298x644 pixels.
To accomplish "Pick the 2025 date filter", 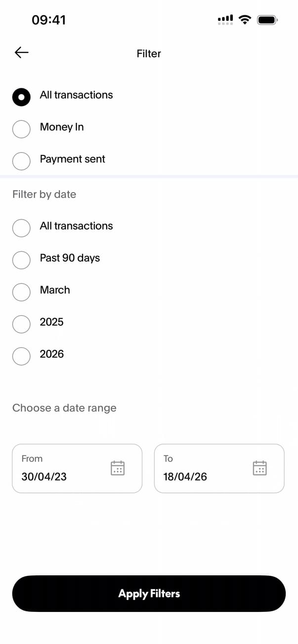I will point(21,324).
